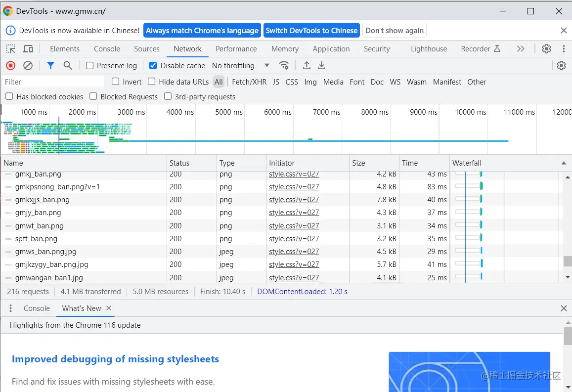Open style.css initiator link for gmjy_ban.png

coord(294,213)
